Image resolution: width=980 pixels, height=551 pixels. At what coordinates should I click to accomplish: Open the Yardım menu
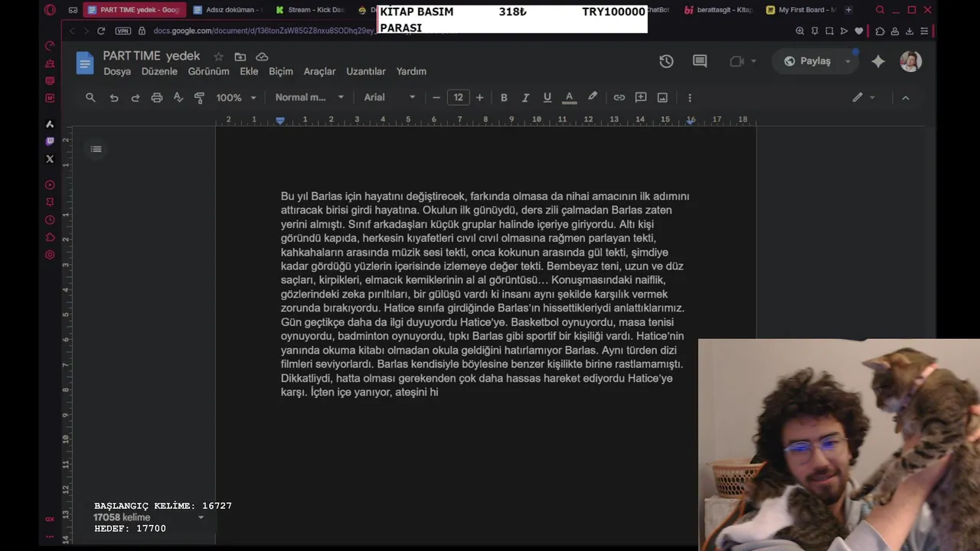(411, 71)
